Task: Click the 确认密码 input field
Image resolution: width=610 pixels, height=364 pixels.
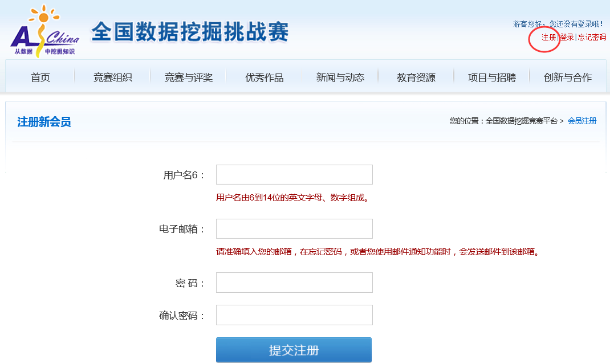Action: (x=295, y=315)
